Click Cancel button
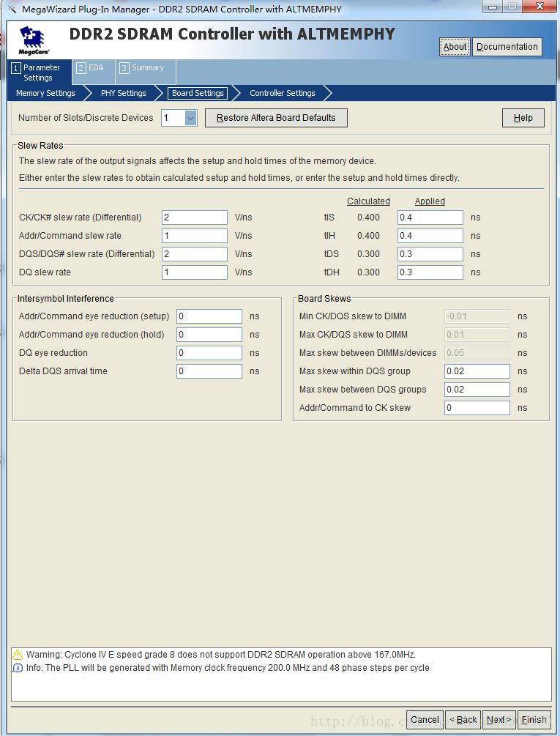Screen dimensions: 560x736 pyautogui.click(x=425, y=720)
